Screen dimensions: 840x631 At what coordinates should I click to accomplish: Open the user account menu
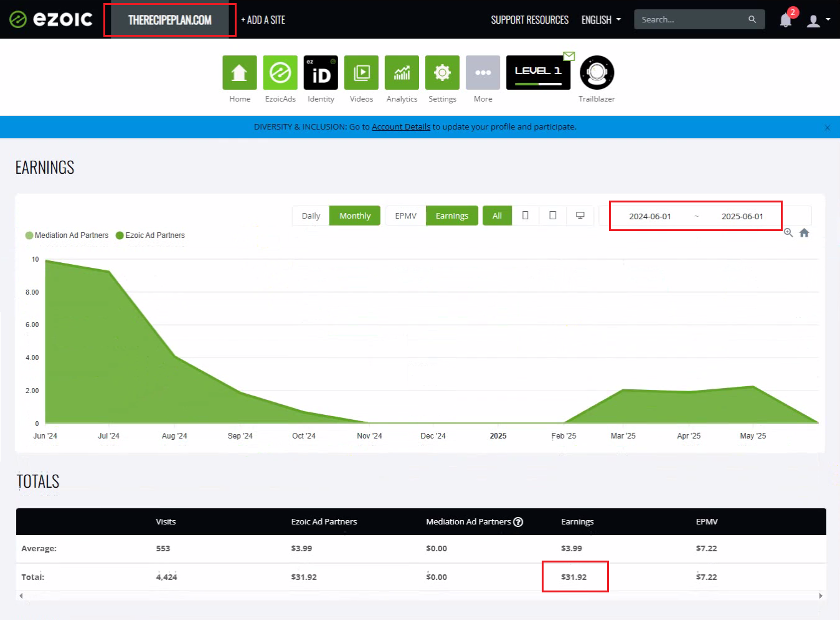coord(818,21)
